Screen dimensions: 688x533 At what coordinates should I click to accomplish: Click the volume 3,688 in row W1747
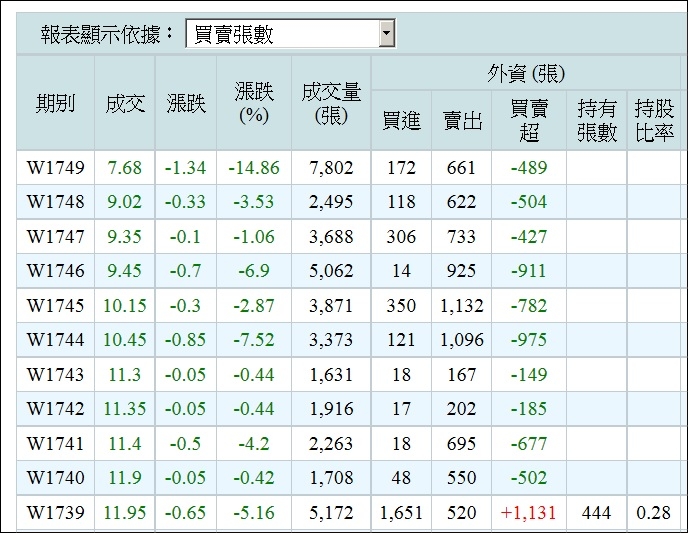coord(331,236)
